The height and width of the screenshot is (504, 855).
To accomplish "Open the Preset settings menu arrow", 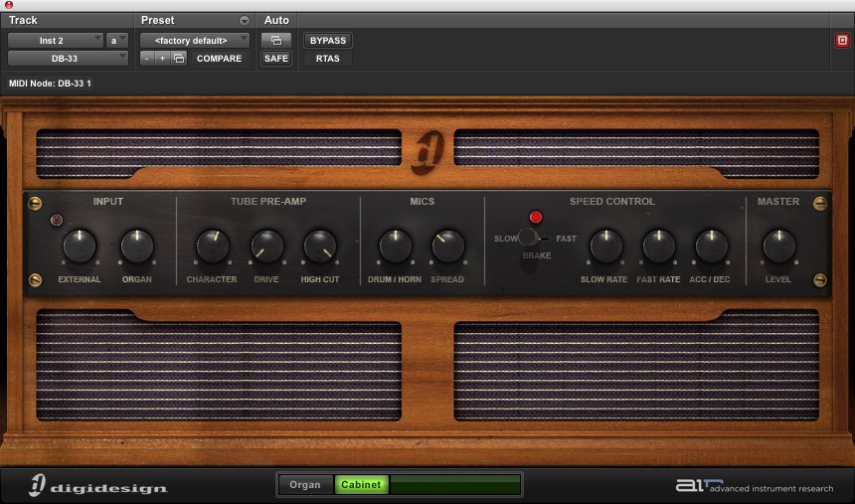I will pos(245,21).
